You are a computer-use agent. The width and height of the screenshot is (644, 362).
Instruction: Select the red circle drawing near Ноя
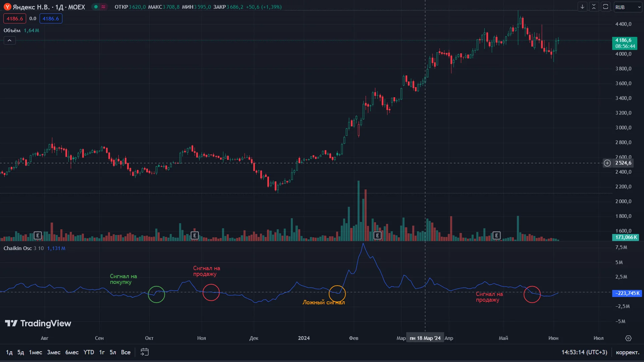click(211, 292)
